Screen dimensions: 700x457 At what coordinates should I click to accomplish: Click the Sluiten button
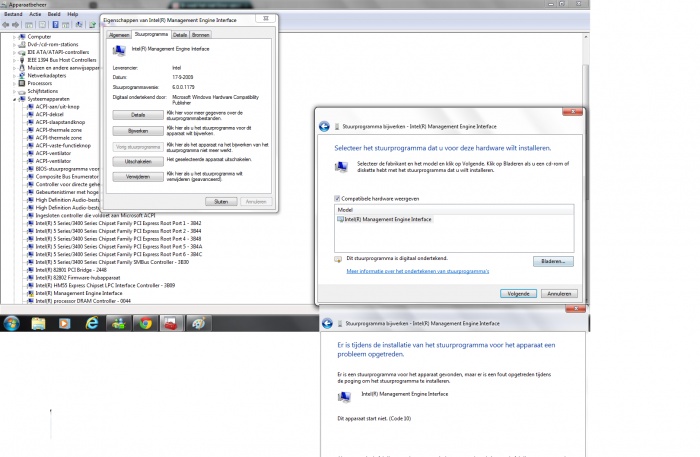coord(221,202)
